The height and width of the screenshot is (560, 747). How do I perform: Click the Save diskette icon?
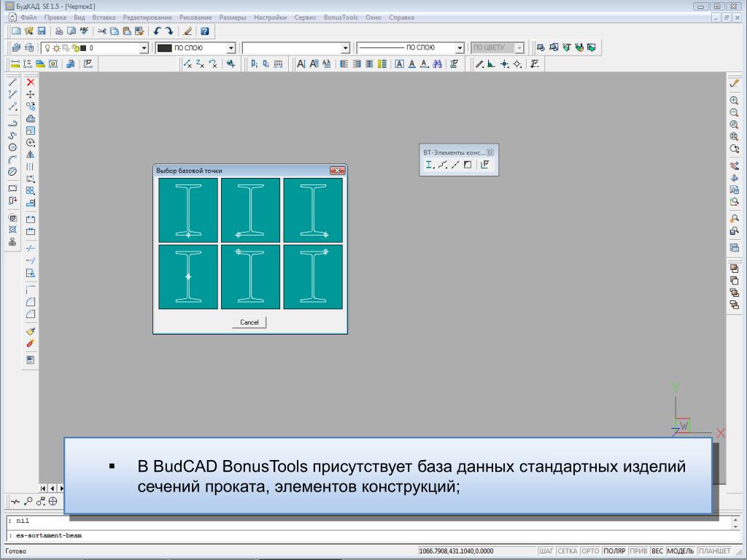pyautogui.click(x=42, y=31)
